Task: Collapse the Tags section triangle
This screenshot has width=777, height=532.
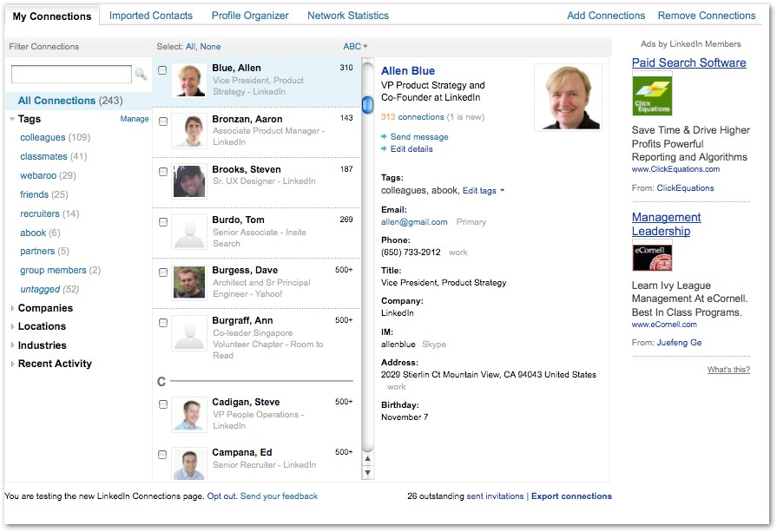Action: click(x=12, y=119)
